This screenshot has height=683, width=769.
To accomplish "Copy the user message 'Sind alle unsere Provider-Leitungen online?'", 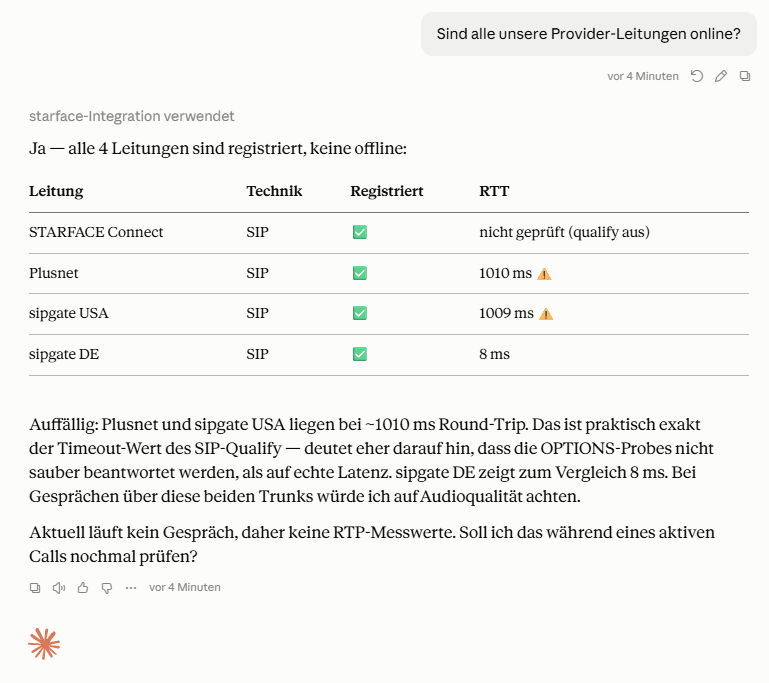I will [x=745, y=76].
